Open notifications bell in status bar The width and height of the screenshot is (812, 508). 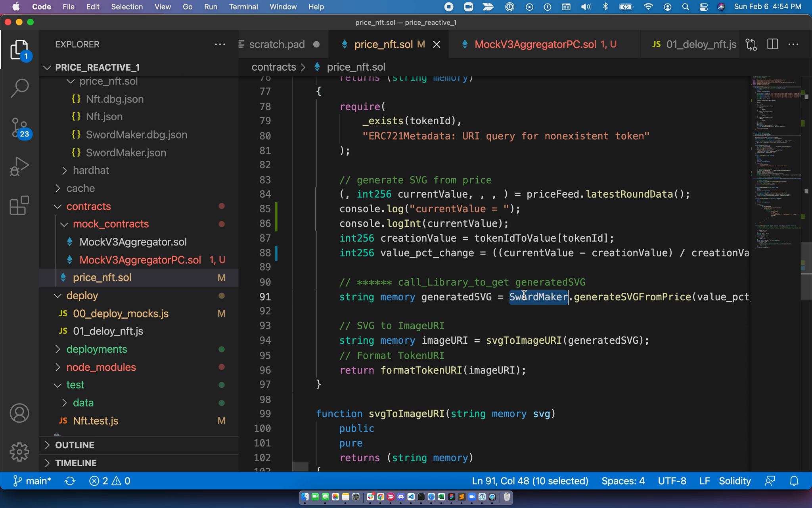pyautogui.click(x=794, y=481)
